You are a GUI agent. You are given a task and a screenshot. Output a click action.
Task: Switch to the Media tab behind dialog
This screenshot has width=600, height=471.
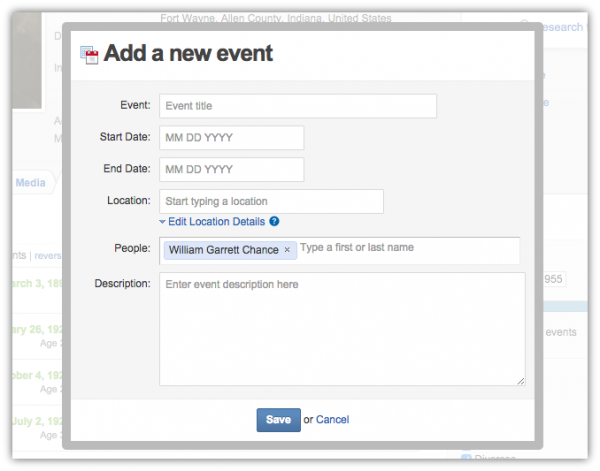click(31, 183)
